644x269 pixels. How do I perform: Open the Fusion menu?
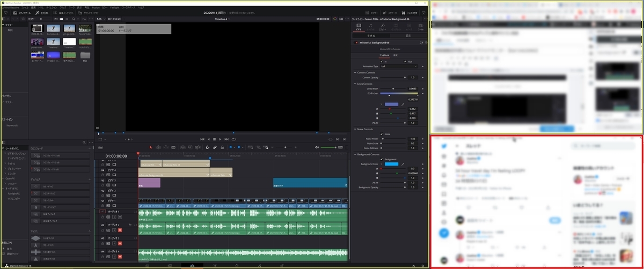click(96, 8)
